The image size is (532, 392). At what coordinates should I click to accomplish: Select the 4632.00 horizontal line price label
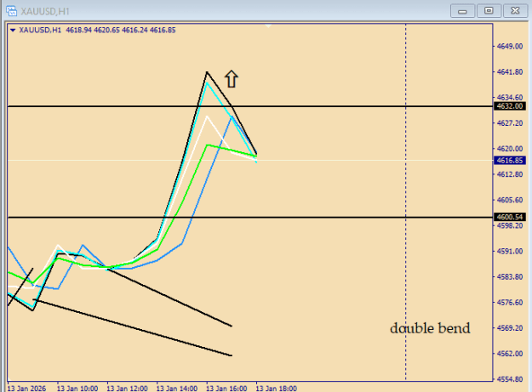[510, 106]
